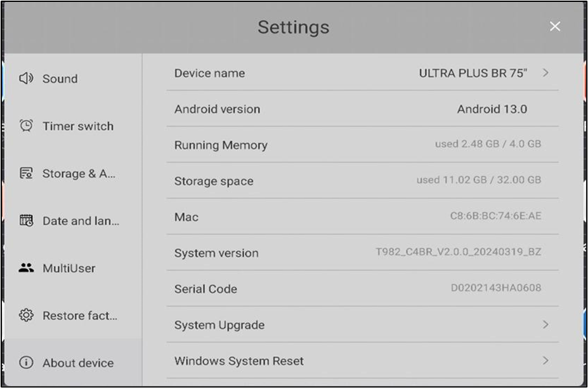Click the Date and language calendar icon
This screenshot has width=588, height=388.
[26, 221]
